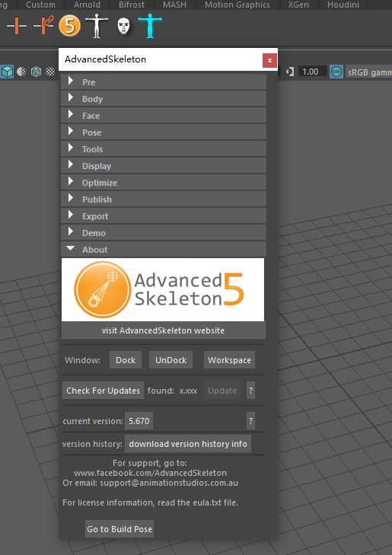Expand the Pose section

click(x=164, y=132)
